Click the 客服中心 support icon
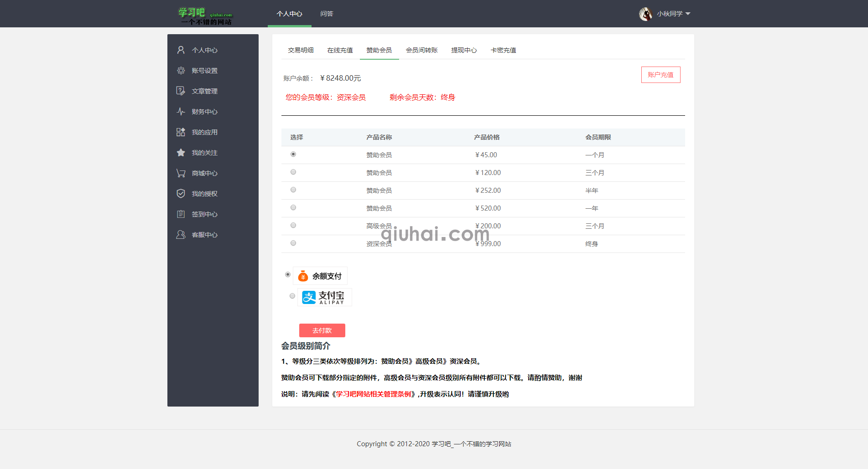This screenshot has height=469, width=868. [181, 234]
